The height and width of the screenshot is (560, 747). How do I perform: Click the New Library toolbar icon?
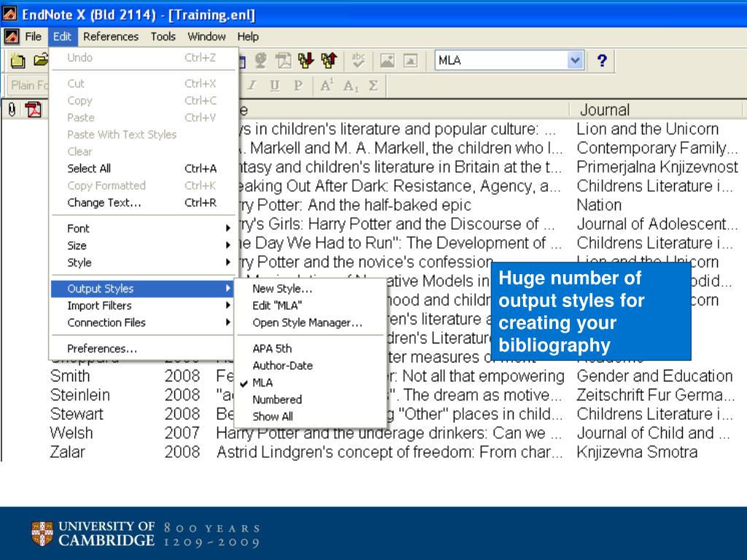click(x=18, y=61)
